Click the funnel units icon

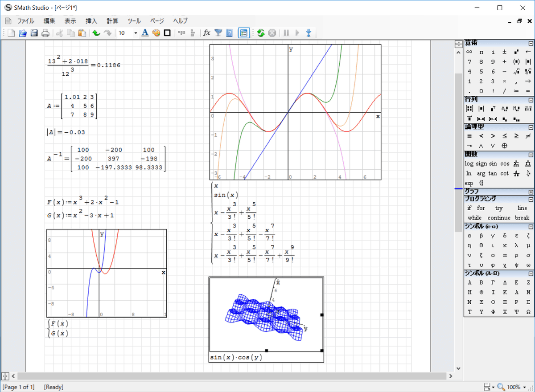[x=218, y=33]
